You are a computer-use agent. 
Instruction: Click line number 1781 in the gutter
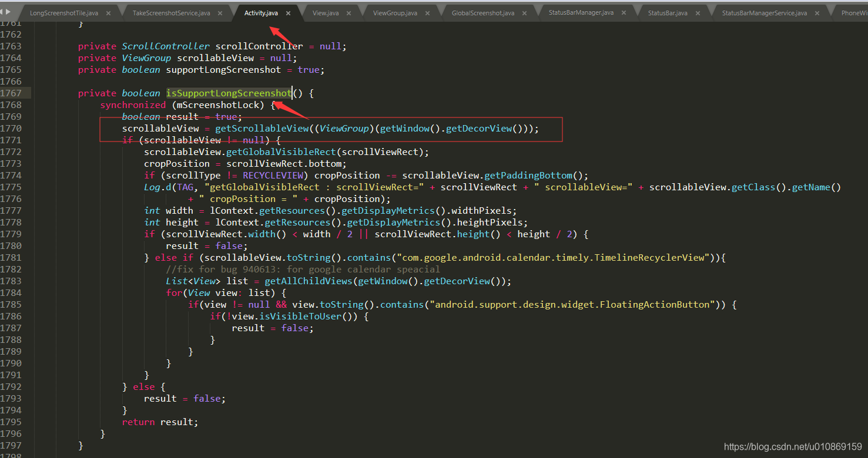coord(11,258)
